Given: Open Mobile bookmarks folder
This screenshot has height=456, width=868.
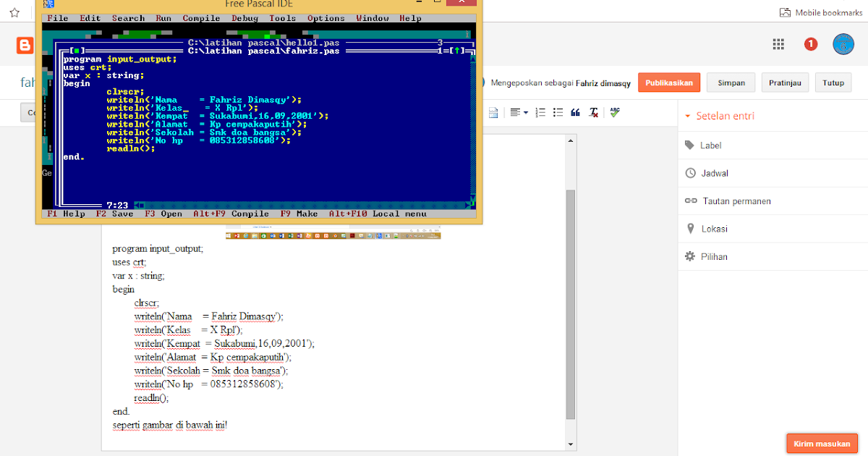Looking at the screenshot, I should (x=820, y=12).
